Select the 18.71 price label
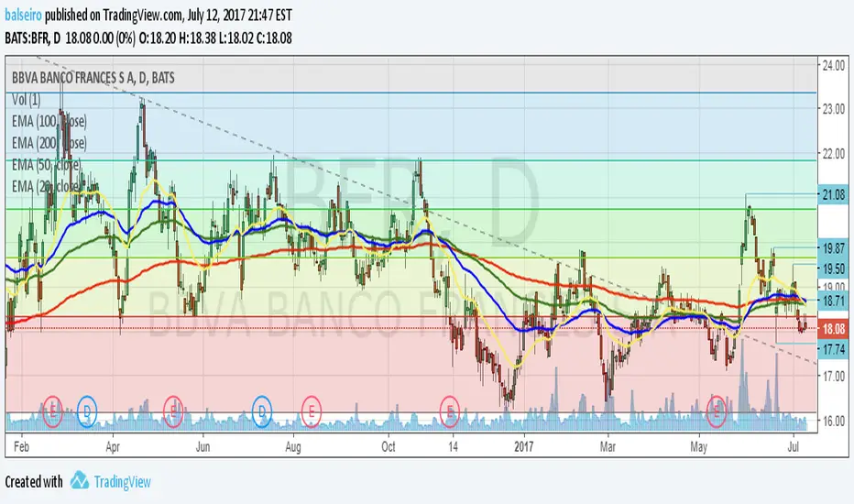 click(x=833, y=301)
